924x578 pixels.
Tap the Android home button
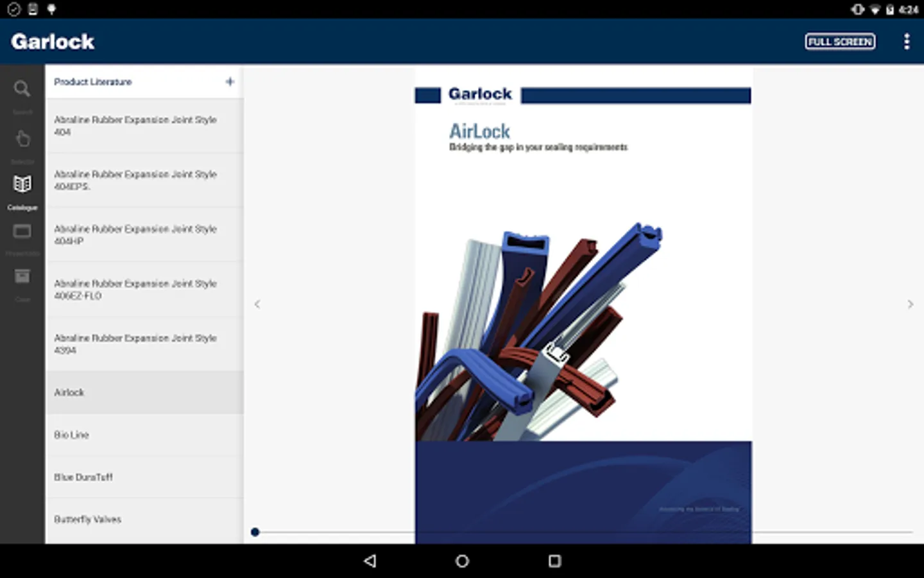[462, 561]
